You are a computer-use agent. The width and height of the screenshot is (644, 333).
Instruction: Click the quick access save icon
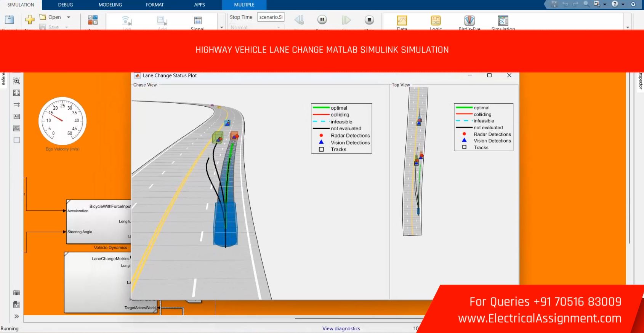[x=554, y=4]
